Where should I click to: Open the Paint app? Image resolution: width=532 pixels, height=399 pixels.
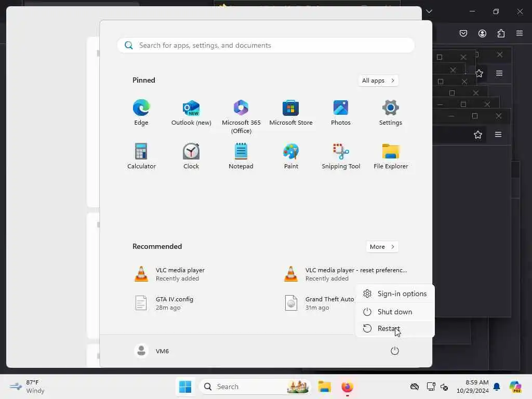[x=291, y=156]
